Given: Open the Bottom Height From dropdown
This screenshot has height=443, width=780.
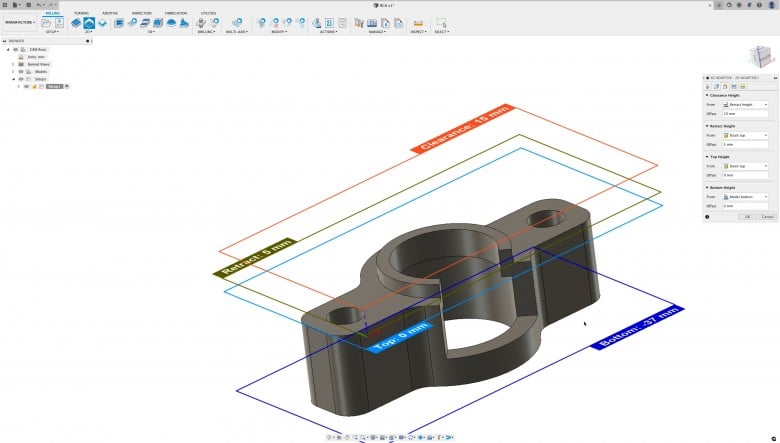Looking at the screenshot, I should (744, 197).
